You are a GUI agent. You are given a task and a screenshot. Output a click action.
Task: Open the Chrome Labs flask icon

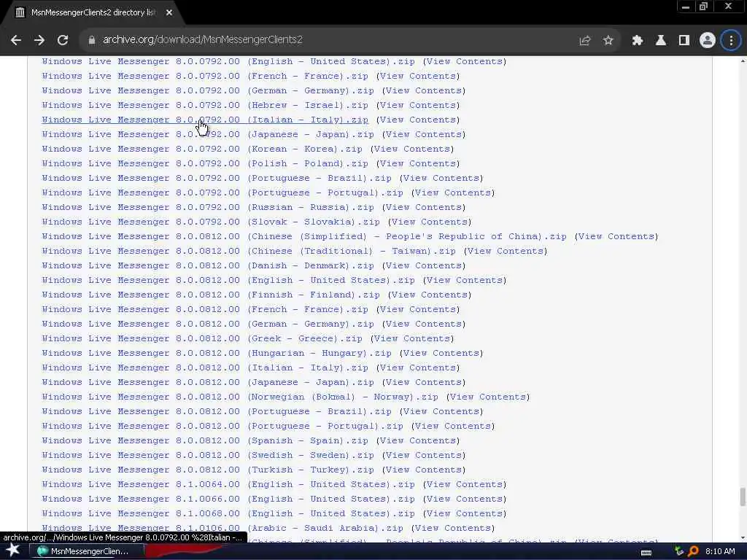pyautogui.click(x=661, y=41)
